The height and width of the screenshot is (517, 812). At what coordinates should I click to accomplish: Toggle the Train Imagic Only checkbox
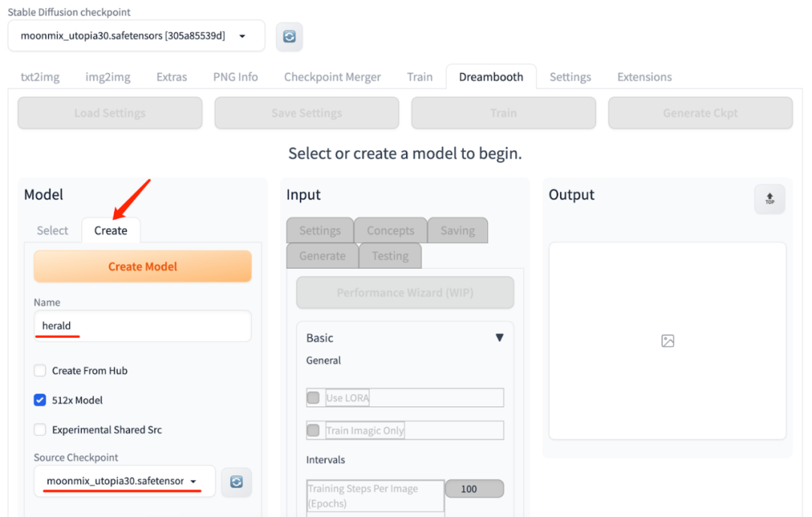click(x=314, y=430)
